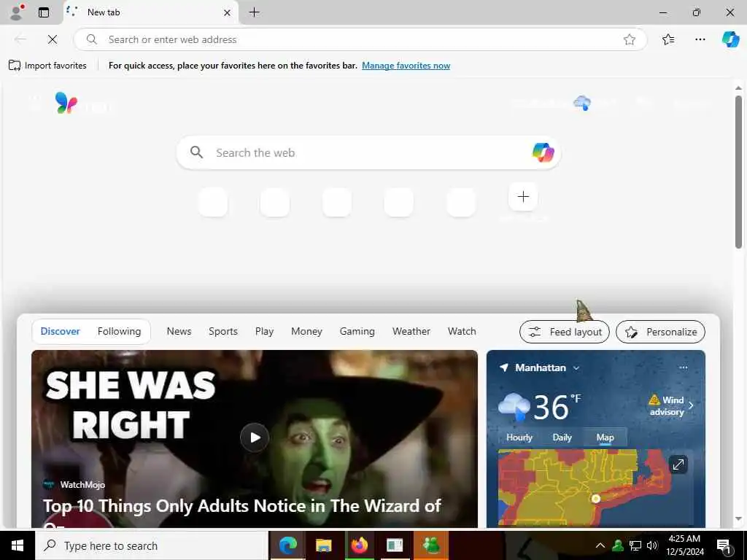Image resolution: width=747 pixels, height=560 pixels.
Task: Select the Map tab in weather card
Action: (605, 437)
